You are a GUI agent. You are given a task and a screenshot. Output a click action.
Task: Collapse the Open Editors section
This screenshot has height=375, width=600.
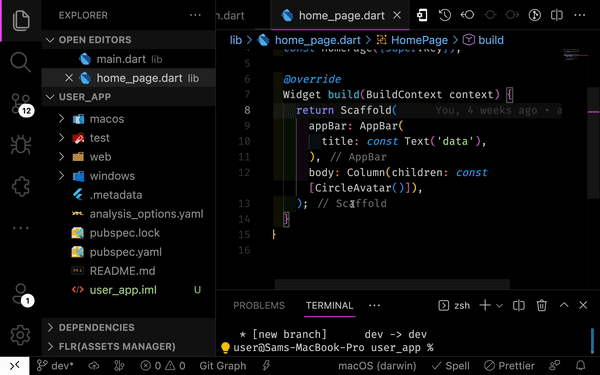128,40
